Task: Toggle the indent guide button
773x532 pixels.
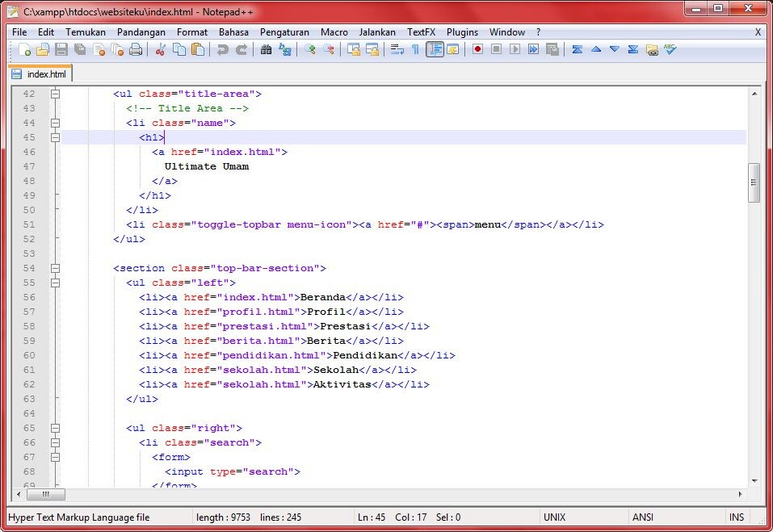Action: click(x=435, y=49)
